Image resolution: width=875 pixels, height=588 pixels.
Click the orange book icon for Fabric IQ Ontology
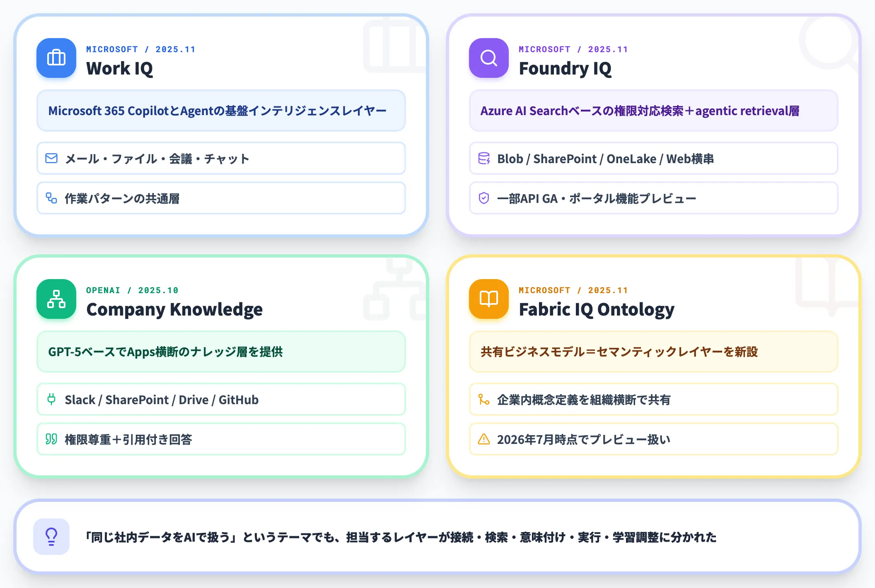[x=489, y=299]
